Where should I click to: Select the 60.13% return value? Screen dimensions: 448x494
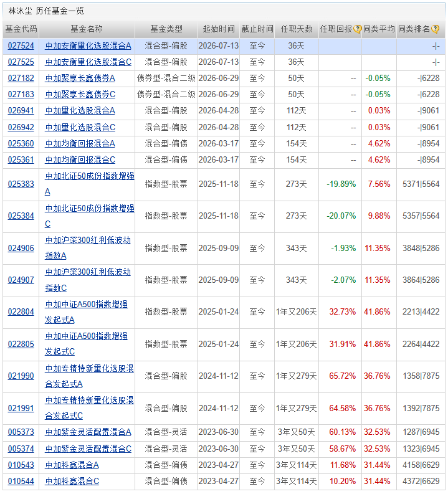pos(343,432)
